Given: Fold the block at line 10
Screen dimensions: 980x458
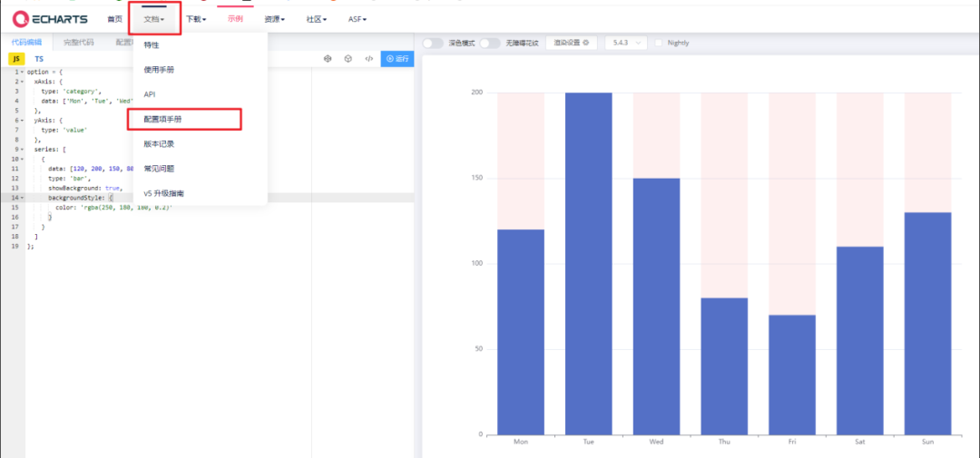Looking at the screenshot, I should 22,159.
